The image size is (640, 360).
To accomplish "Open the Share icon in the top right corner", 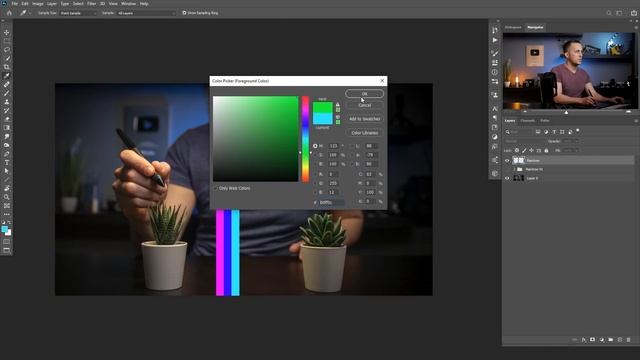I will pos(634,13).
